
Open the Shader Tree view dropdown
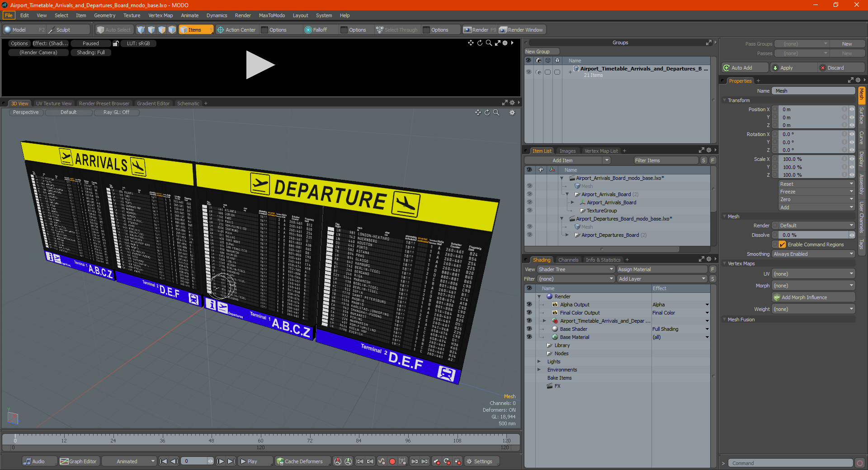576,269
